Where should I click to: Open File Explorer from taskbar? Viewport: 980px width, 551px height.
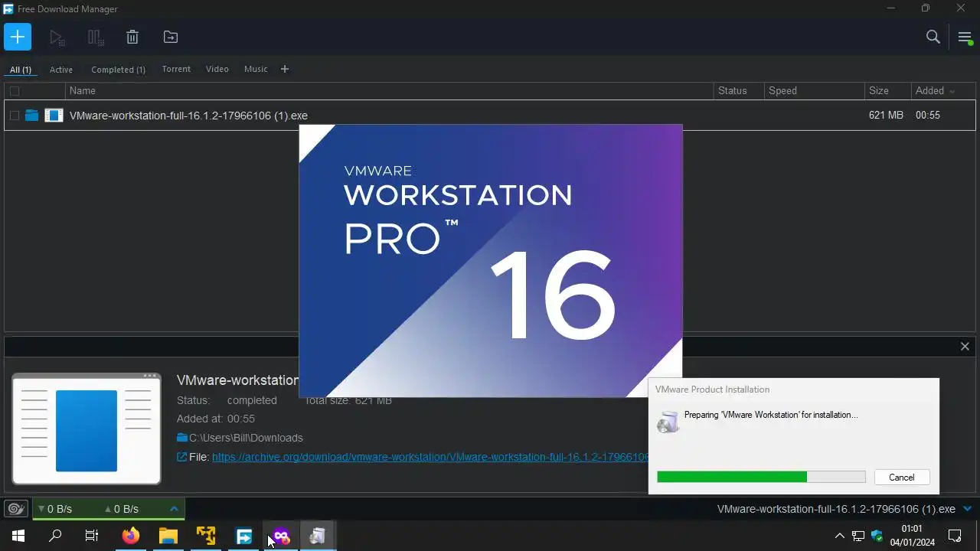[x=168, y=536]
